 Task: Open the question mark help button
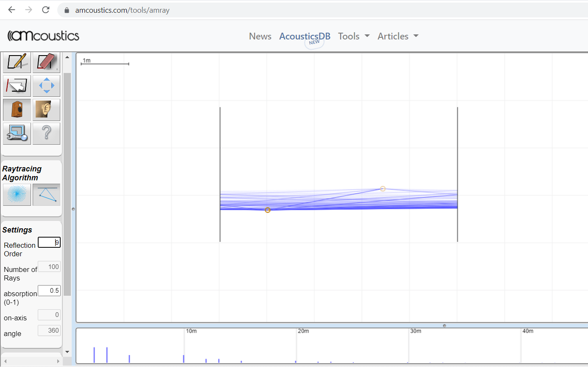pos(46,134)
